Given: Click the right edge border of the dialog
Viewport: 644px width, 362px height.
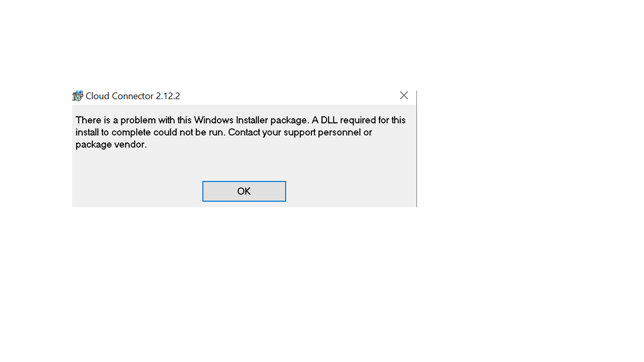Looking at the screenshot, I should (416, 148).
